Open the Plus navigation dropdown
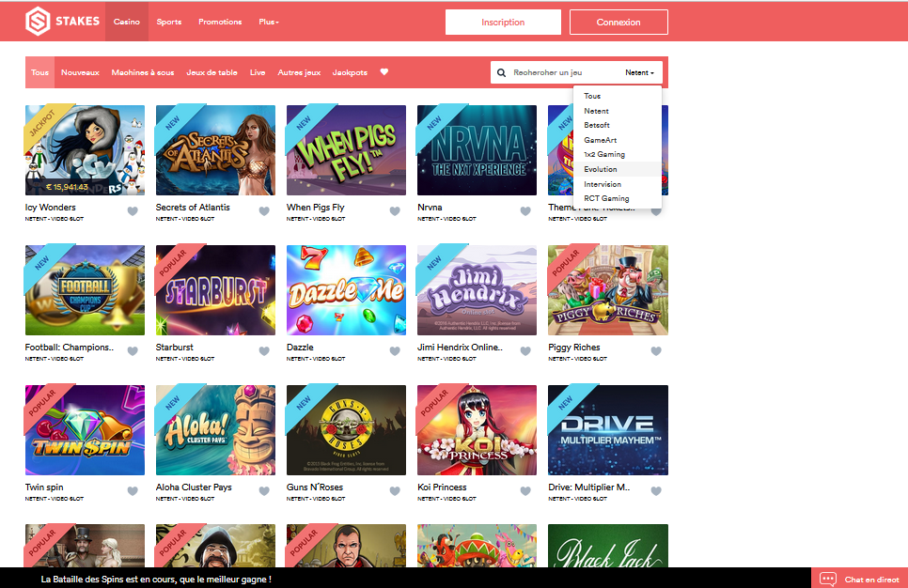This screenshot has height=588, width=908. point(269,21)
